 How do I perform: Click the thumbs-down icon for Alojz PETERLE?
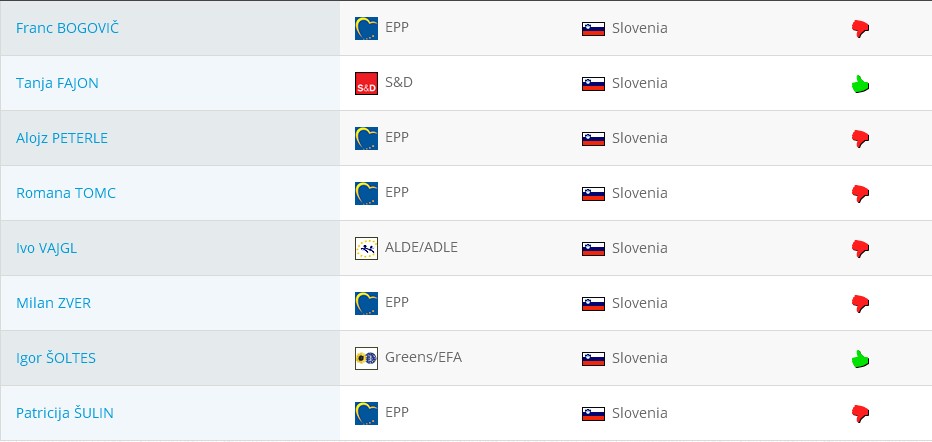pos(859,138)
